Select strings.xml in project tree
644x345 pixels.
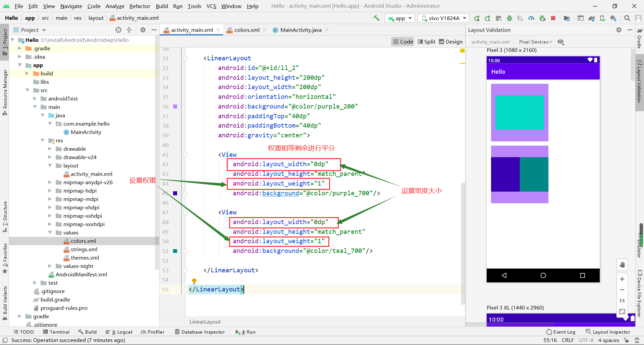click(84, 249)
